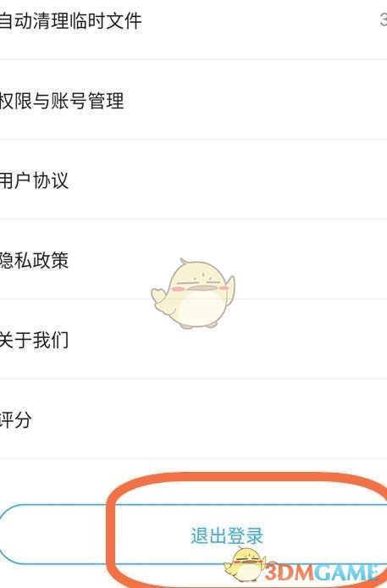View the 用户协议 page

[193, 180]
